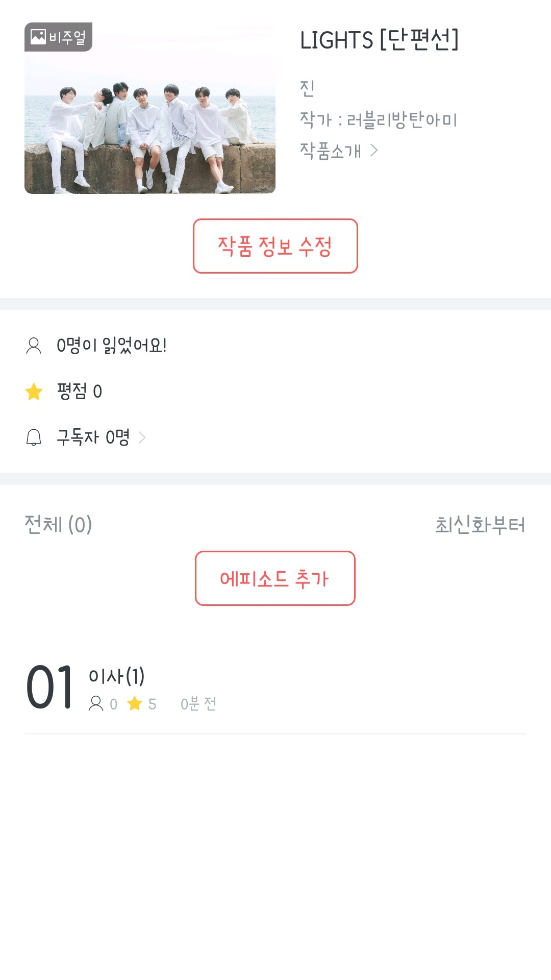Tap the star rating icon on episode 이사(1)
Screen dimensions: 551x980
(135, 704)
